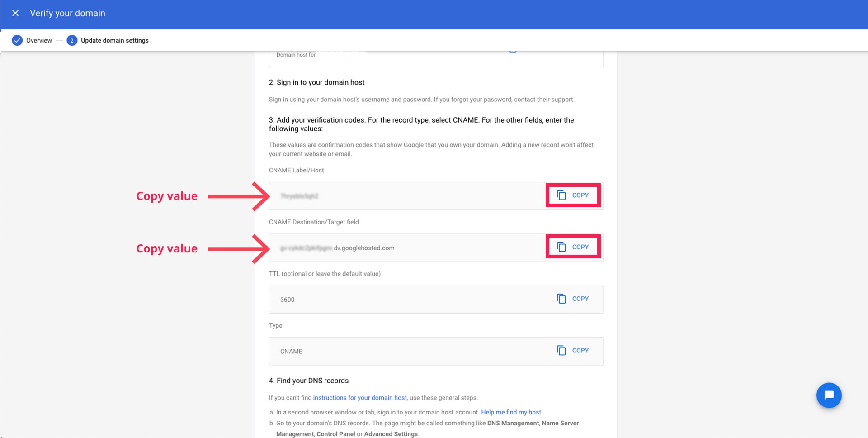The width and height of the screenshot is (868, 438).
Task: Select the Update domain settings step
Action: [114, 40]
